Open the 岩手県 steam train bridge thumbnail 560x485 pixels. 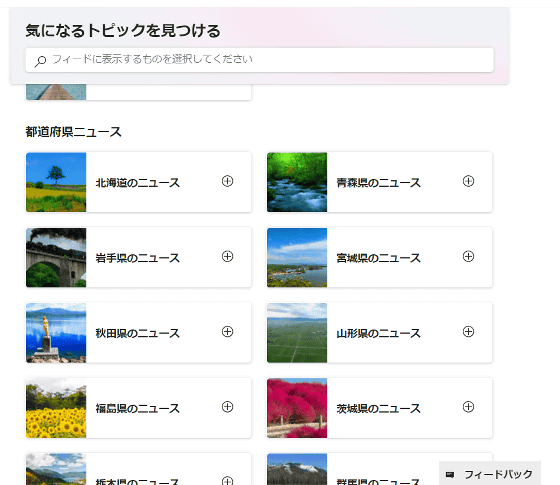click(56, 258)
